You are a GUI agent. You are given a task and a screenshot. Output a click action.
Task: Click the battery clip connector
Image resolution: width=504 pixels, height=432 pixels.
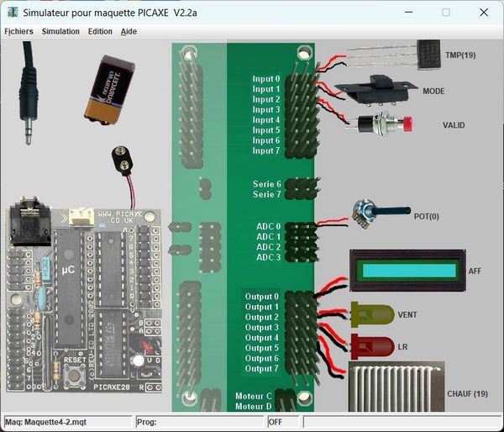tap(123, 161)
